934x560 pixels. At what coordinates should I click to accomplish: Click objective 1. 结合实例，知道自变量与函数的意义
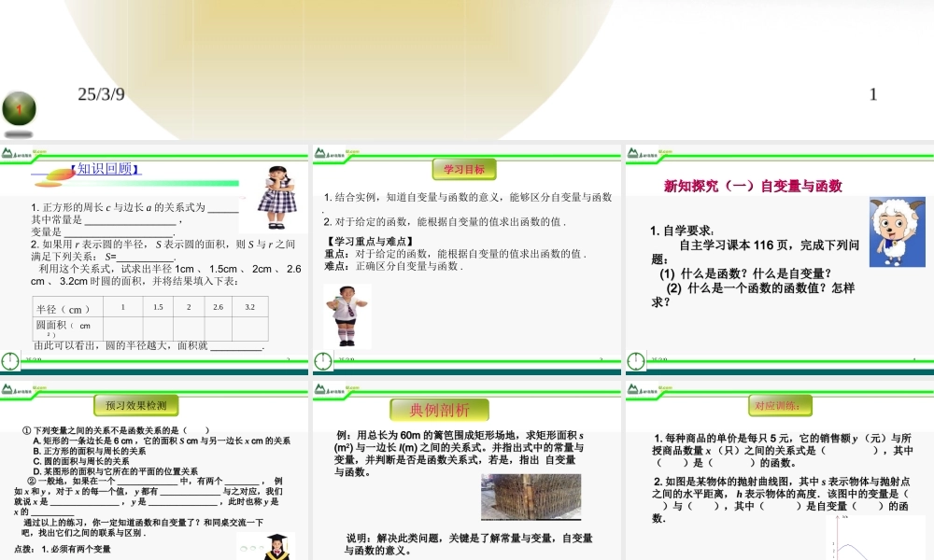[468, 197]
